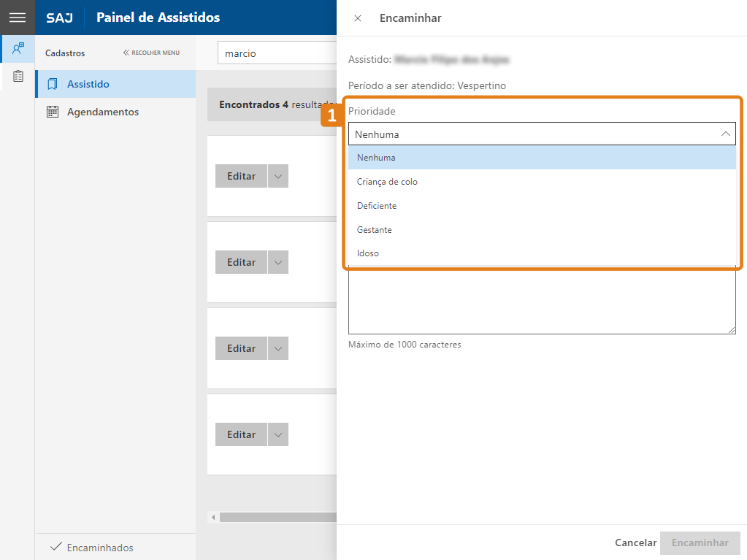Click the Cadastros heading
Image resolution: width=747 pixels, height=560 pixels.
65,53
